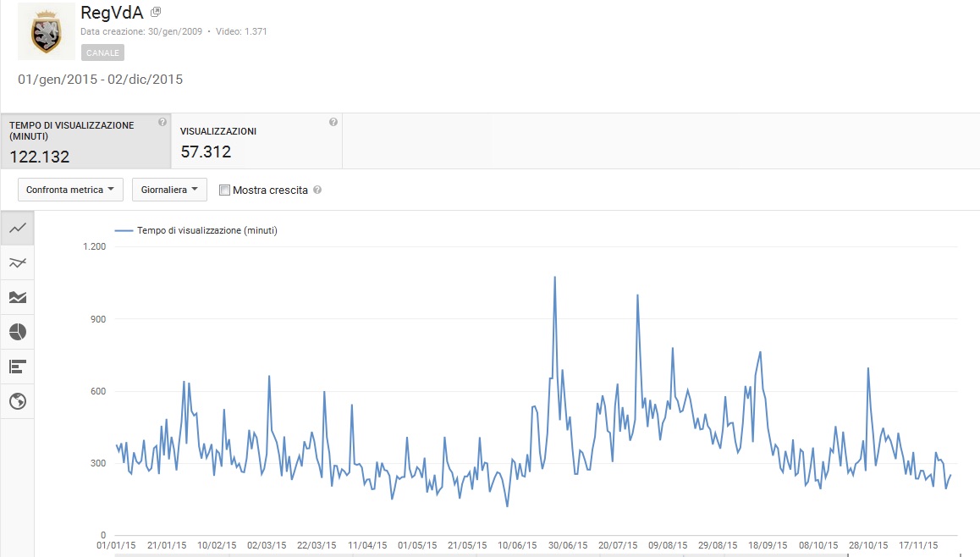Select the horizontal bar chart icon
The width and height of the screenshot is (980, 557).
18,367
